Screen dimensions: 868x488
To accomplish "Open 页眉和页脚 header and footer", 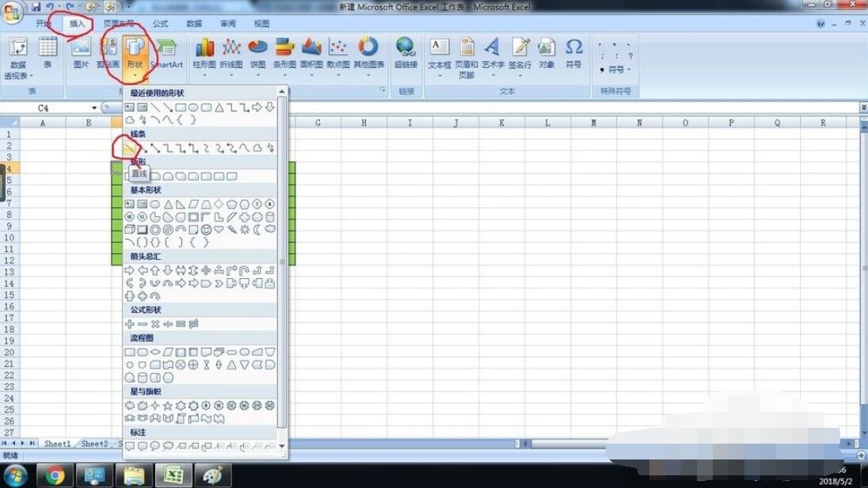I will point(466,58).
